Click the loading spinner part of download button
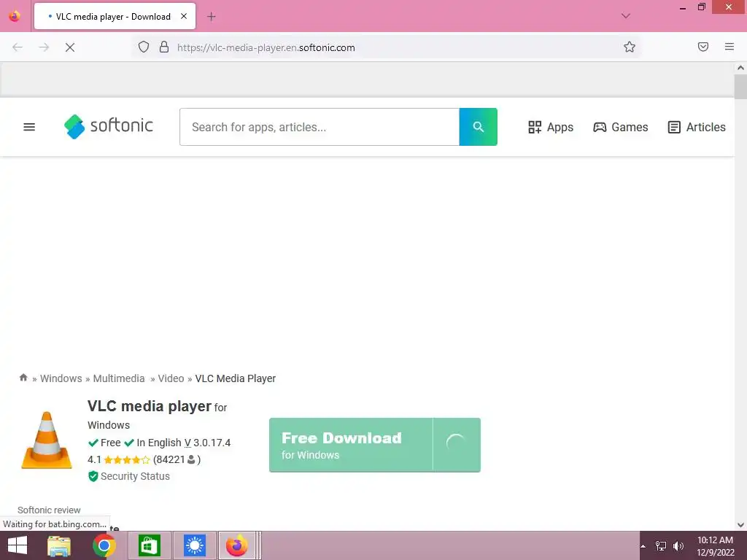This screenshot has height=560, width=747. [x=457, y=446]
